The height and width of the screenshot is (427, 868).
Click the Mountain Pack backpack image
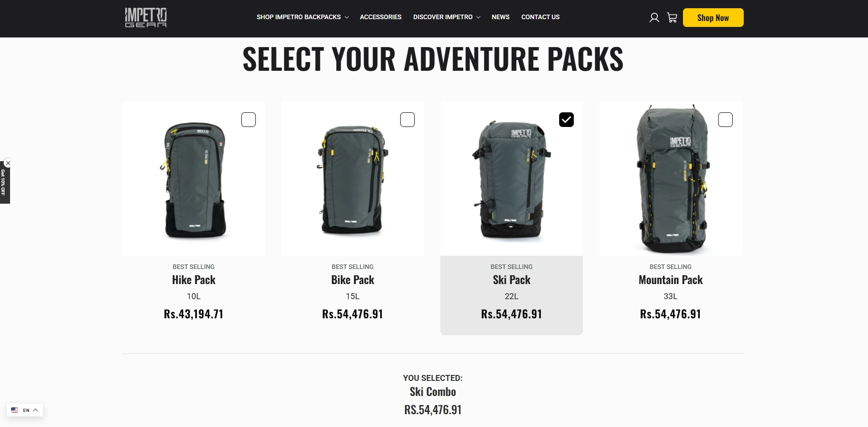point(671,179)
